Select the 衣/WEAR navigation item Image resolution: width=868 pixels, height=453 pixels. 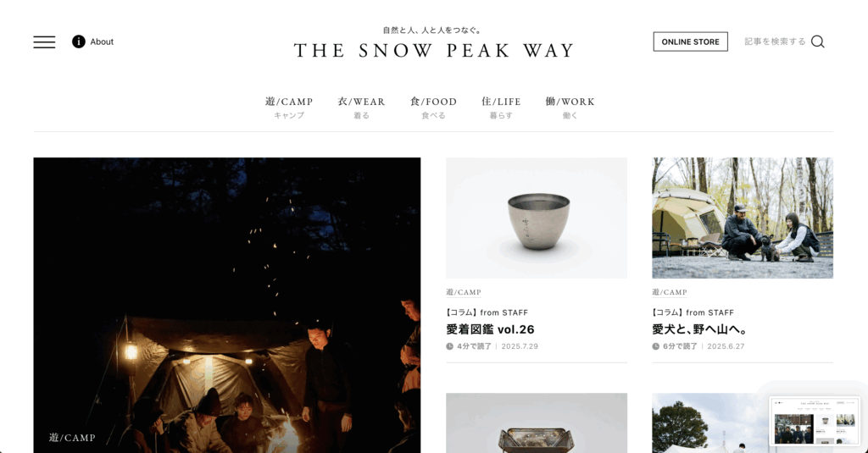point(361,108)
